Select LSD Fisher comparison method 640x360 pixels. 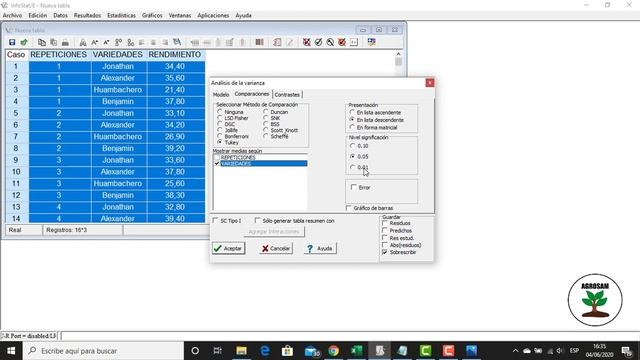(x=220, y=118)
